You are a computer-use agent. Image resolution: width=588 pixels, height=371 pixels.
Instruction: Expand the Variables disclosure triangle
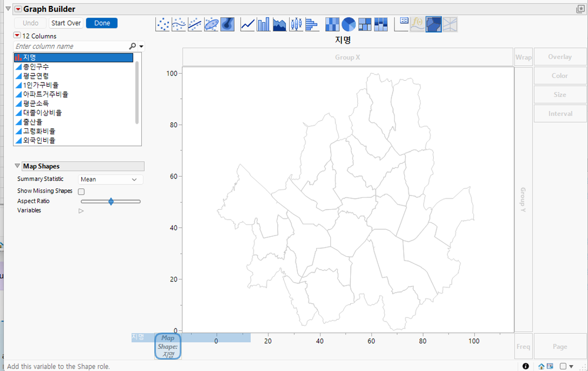point(81,211)
